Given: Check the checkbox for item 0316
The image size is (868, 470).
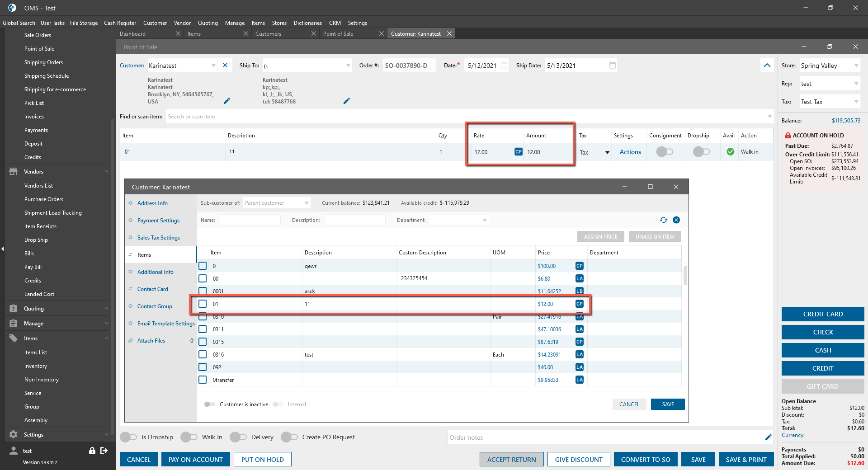Looking at the screenshot, I should 203,355.
